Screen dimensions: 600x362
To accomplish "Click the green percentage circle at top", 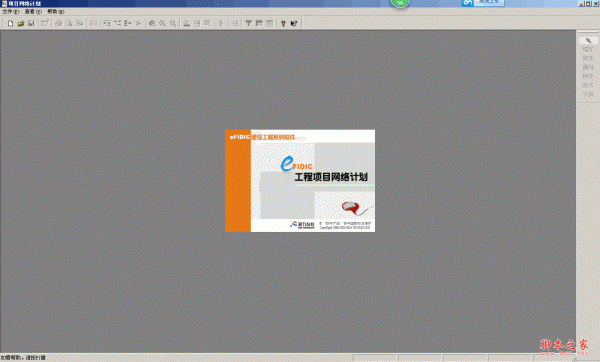I will point(400,3).
